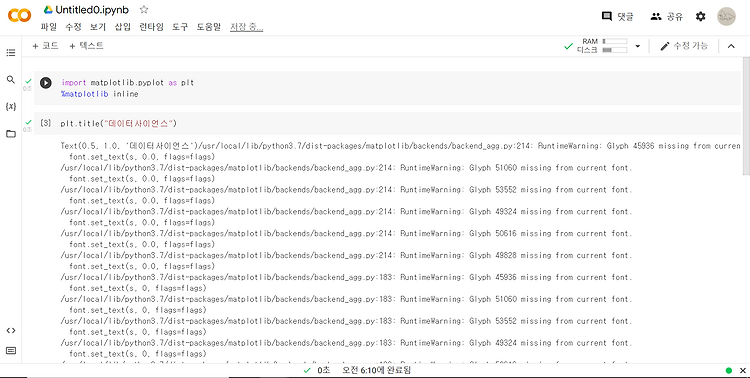Image resolution: width=750 pixels, height=378 pixels.
Task: Open the 파일 menu
Action: tap(48, 27)
